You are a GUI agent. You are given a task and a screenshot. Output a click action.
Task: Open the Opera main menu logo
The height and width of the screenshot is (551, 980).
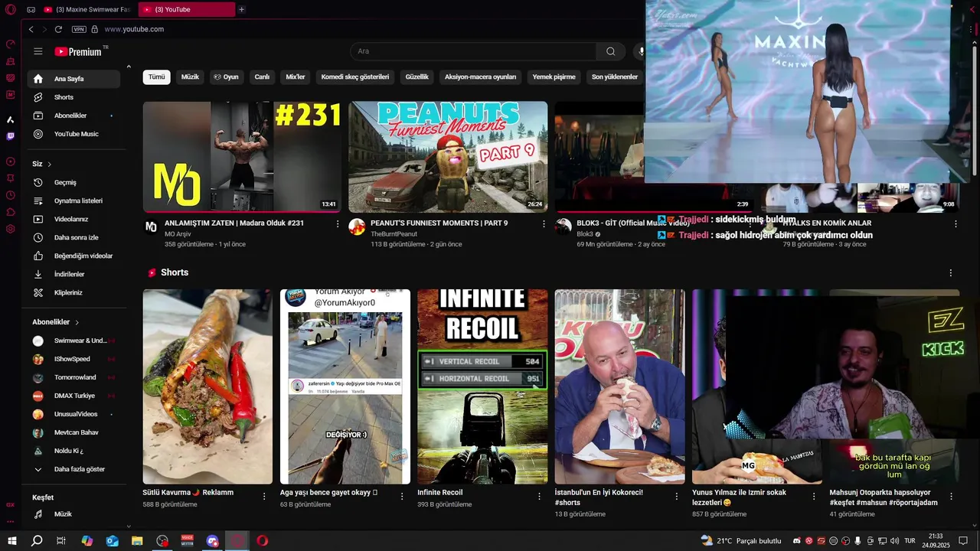pos(10,9)
